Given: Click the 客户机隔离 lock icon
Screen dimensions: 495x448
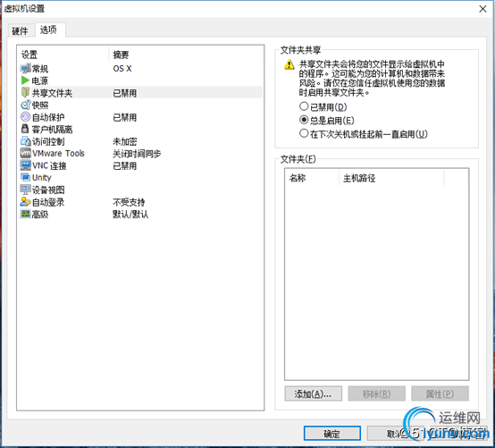Looking at the screenshot, I should pos(25,129).
